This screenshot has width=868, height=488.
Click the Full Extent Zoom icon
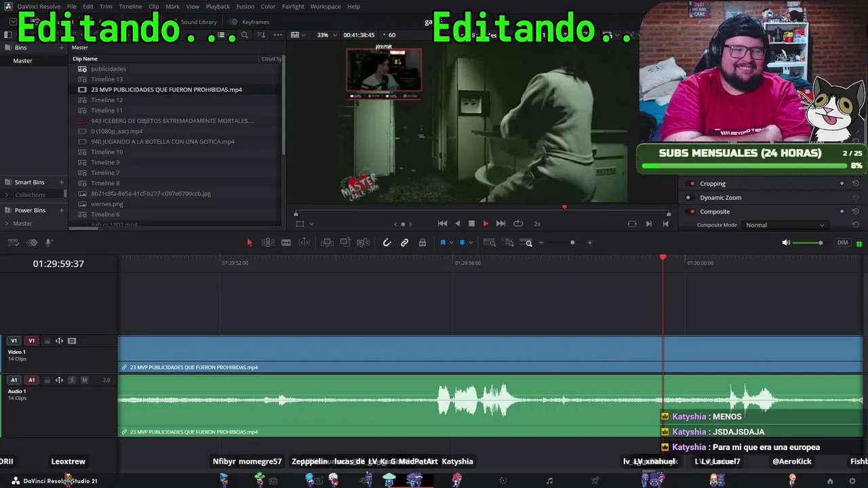coord(491,243)
